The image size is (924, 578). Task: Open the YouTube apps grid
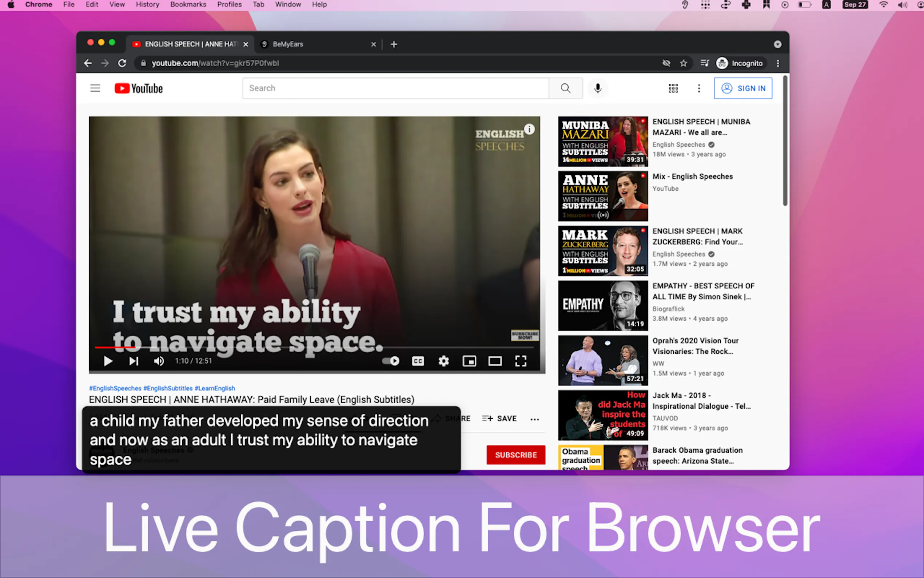click(x=673, y=88)
